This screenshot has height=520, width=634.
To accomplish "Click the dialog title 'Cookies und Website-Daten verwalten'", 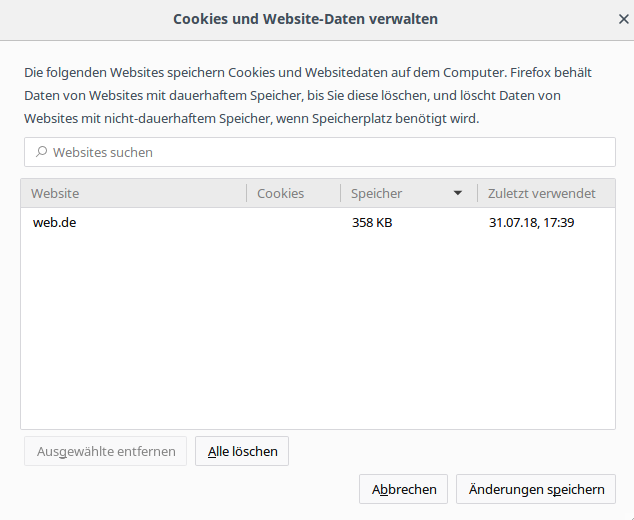I will pos(305,19).
